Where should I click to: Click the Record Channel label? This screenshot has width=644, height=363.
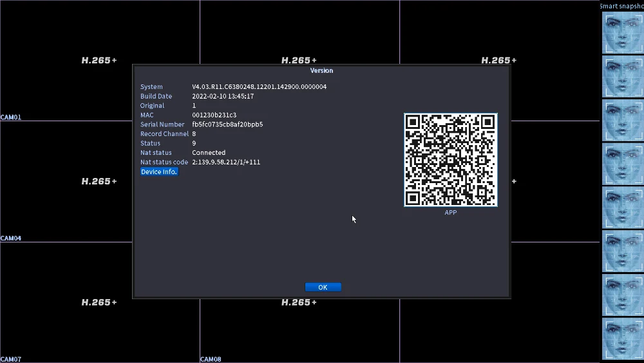coord(164,134)
